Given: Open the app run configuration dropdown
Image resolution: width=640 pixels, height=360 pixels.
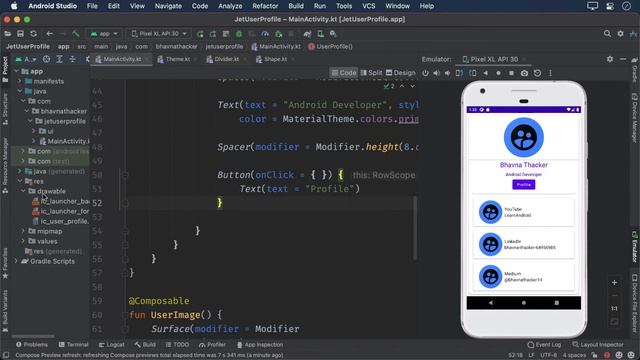Looking at the screenshot, I should [x=104, y=33].
